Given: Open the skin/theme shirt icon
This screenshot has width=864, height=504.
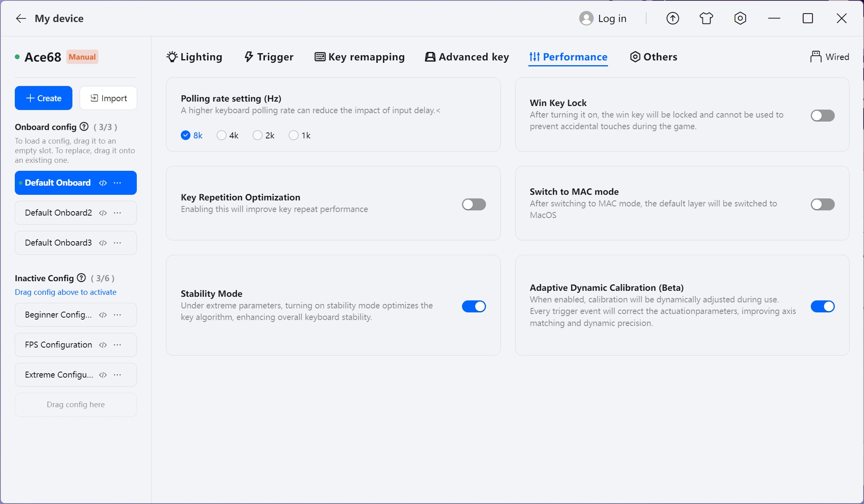Looking at the screenshot, I should [706, 18].
